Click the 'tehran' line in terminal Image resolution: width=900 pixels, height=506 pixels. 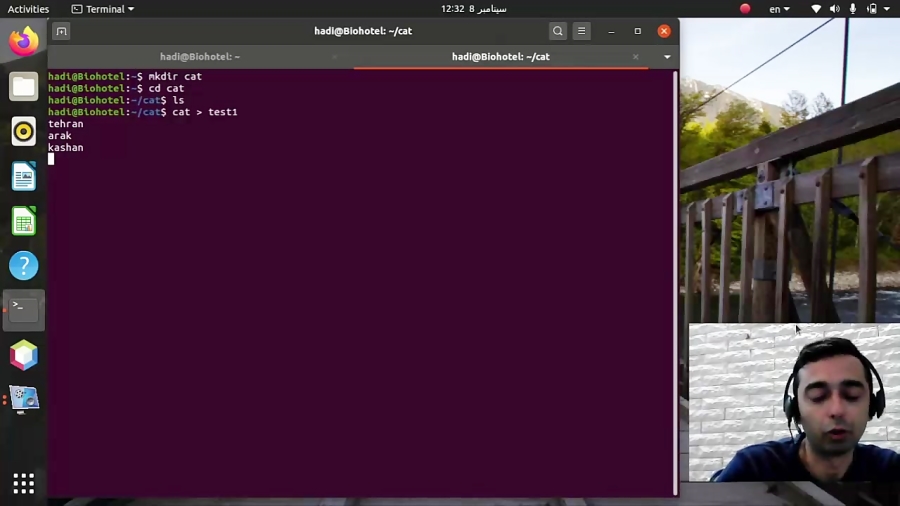click(65, 124)
